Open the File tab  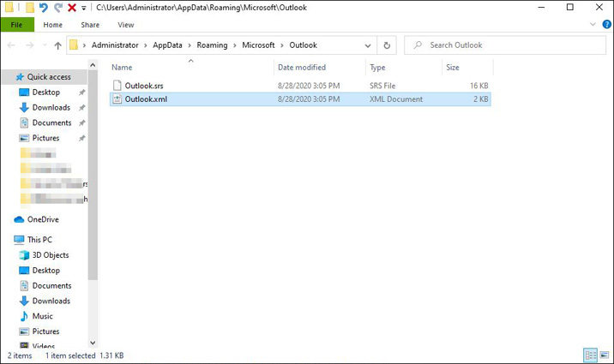pyautogui.click(x=17, y=25)
